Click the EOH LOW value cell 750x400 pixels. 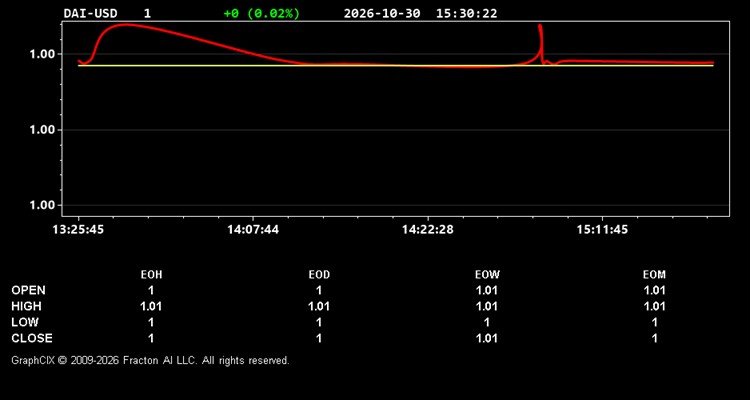click(x=151, y=322)
